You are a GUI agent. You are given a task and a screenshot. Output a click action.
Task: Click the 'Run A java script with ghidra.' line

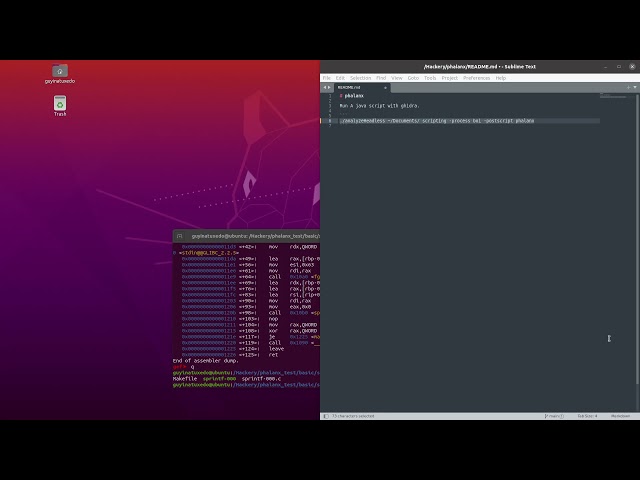380,106
